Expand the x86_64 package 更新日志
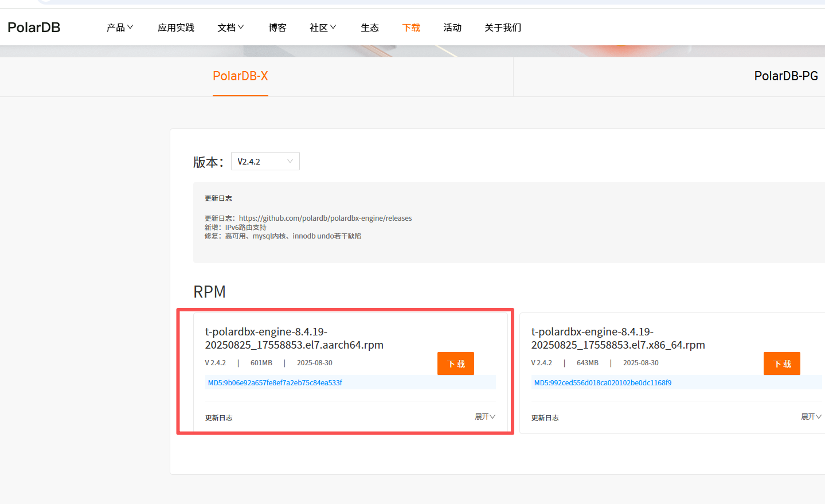The width and height of the screenshot is (825, 504). [x=811, y=417]
